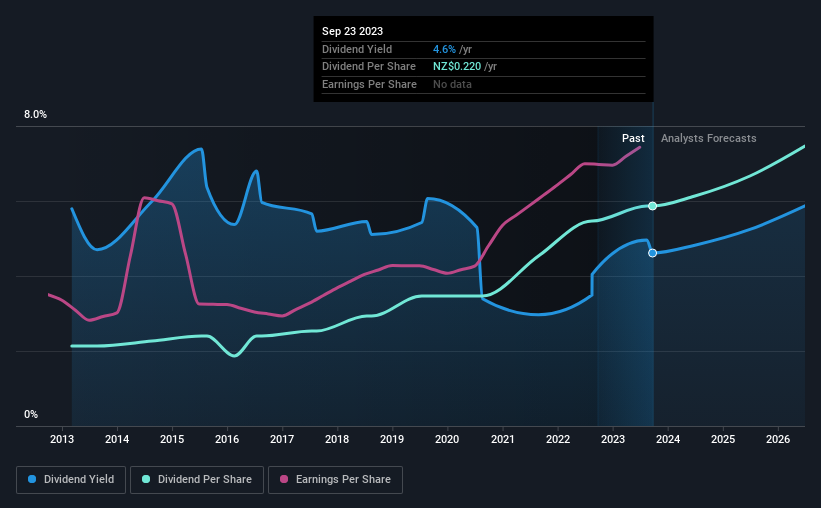Click the 2024 x-axis year label
Image resolution: width=821 pixels, height=508 pixels.
coord(668,439)
